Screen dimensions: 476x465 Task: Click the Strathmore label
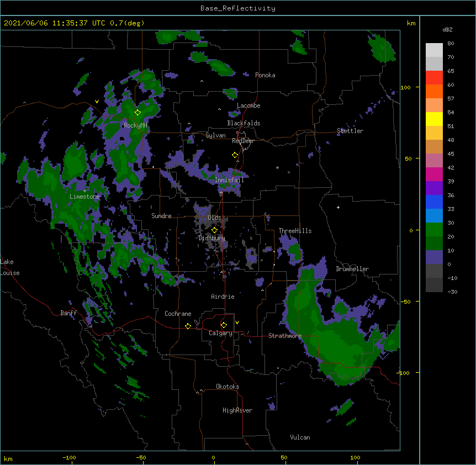click(x=285, y=336)
